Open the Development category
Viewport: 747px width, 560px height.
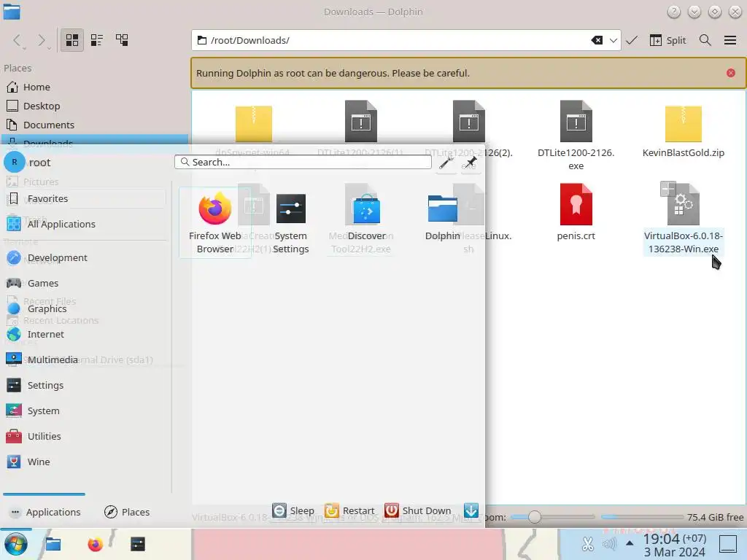85,257
